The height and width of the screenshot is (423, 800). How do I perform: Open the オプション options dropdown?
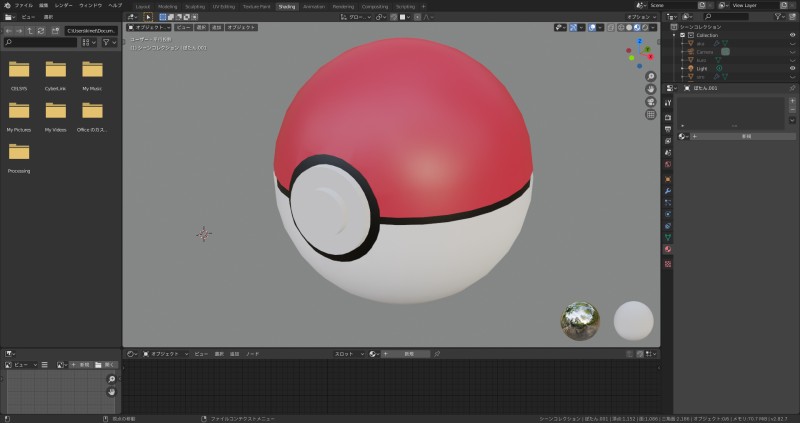click(x=640, y=17)
